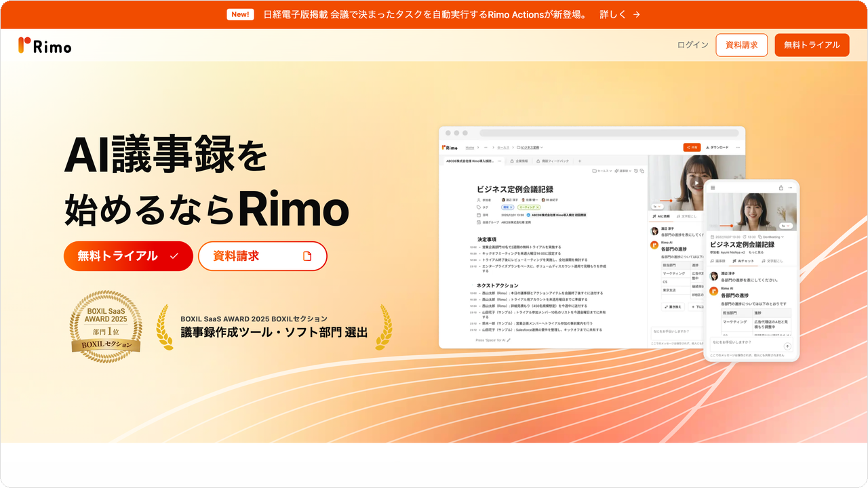Click the New! badge in the top banner
Viewport: 868px width, 488px height.
tap(240, 14)
